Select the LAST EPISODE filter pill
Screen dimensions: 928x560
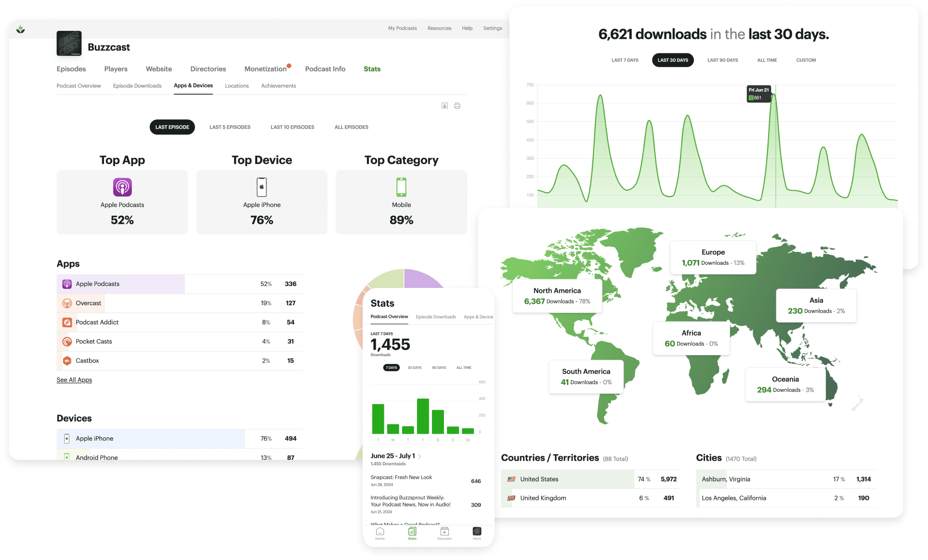pyautogui.click(x=172, y=127)
